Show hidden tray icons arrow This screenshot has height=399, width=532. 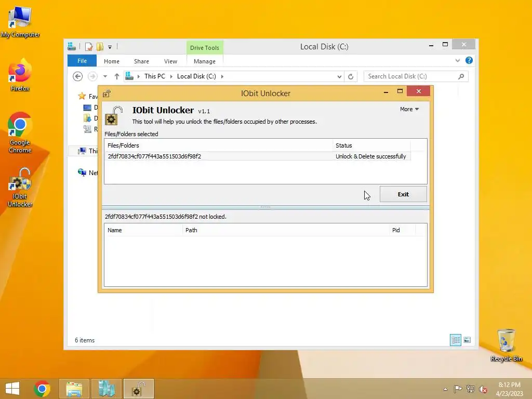[445, 389]
